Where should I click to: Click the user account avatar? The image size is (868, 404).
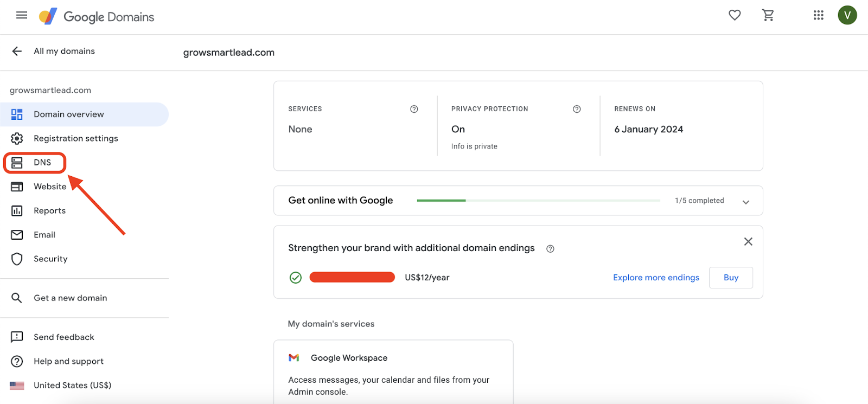847,15
